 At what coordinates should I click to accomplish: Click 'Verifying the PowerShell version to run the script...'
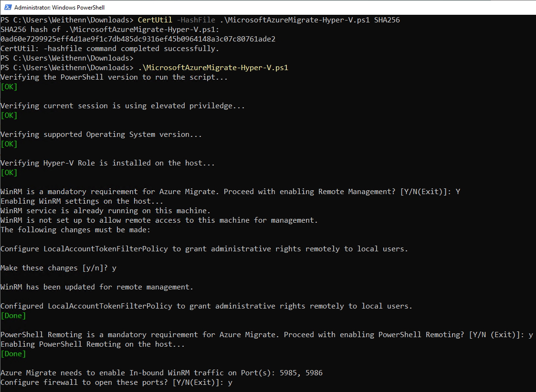click(114, 77)
